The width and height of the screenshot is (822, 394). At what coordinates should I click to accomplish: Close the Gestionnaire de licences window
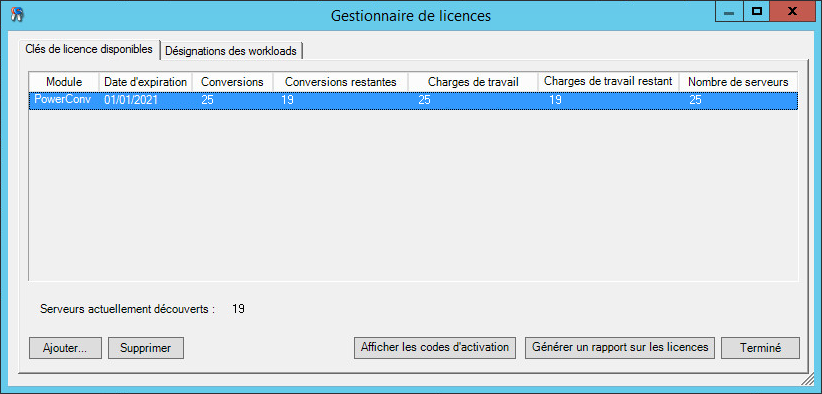pyautogui.click(x=793, y=13)
